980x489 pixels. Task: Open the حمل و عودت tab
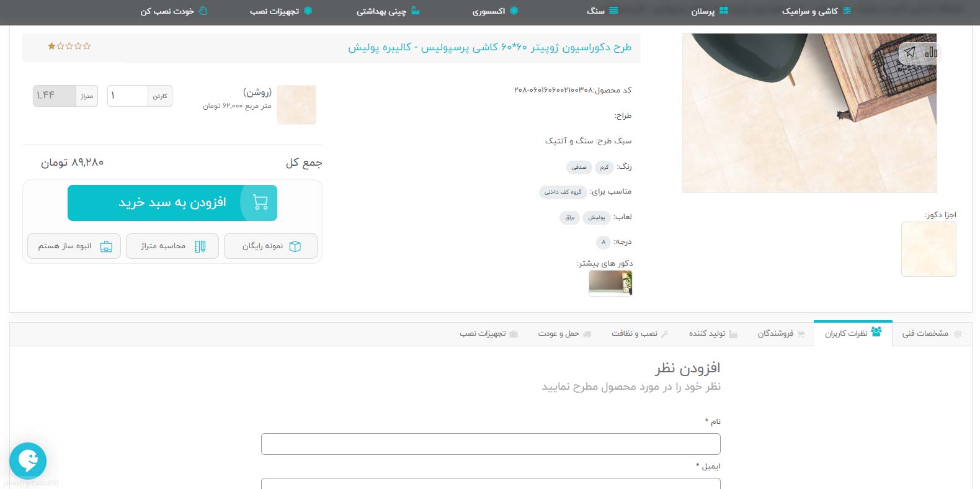tap(564, 334)
